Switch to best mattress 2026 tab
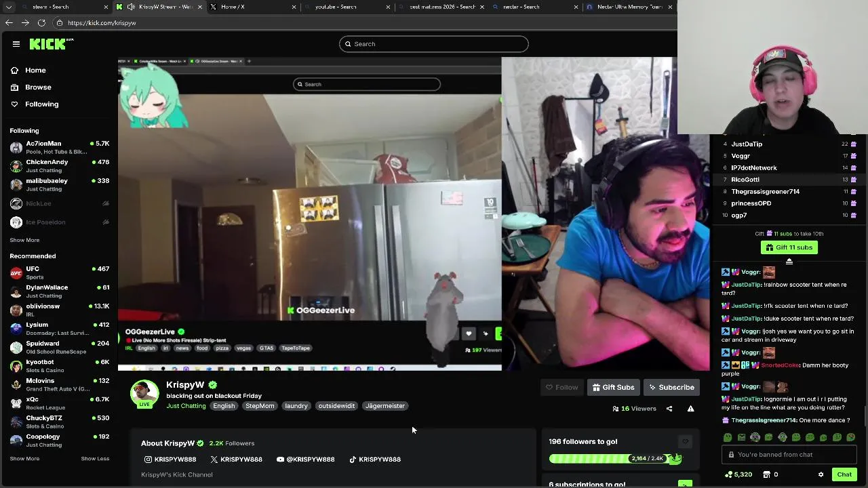Screen dimensions: 868x488 [442, 7]
